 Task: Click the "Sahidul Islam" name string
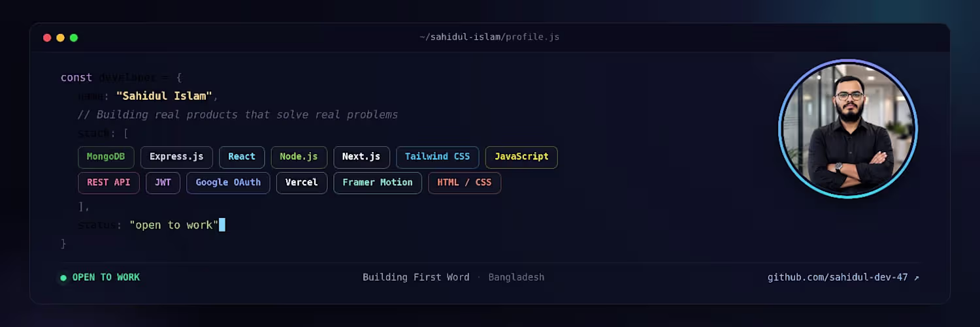165,96
